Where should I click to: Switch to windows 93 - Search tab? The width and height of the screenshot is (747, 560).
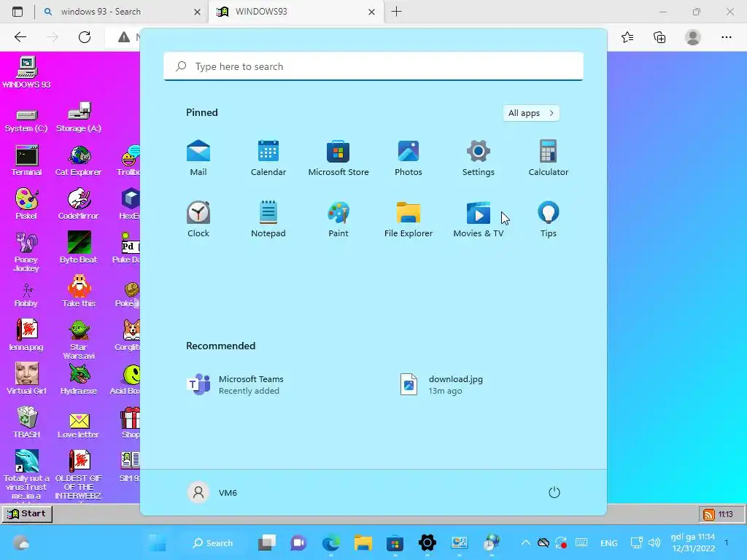click(x=122, y=12)
